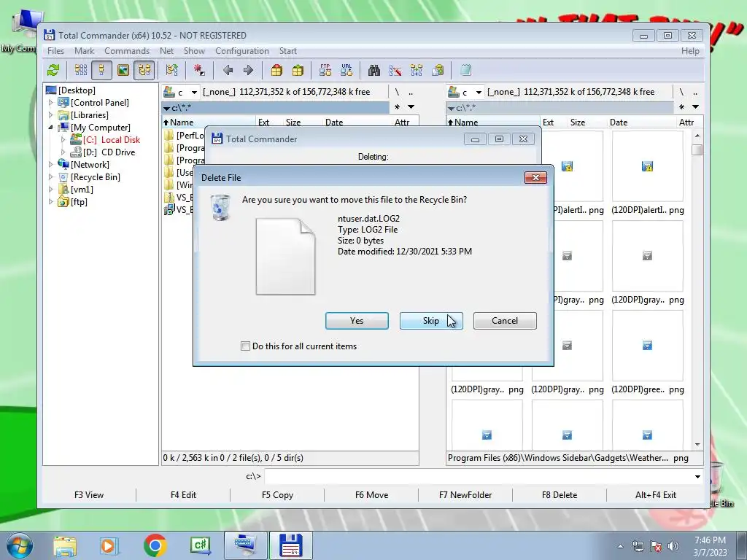Expand the [ftp] tree node
Image resolution: width=747 pixels, height=560 pixels.
coord(51,201)
